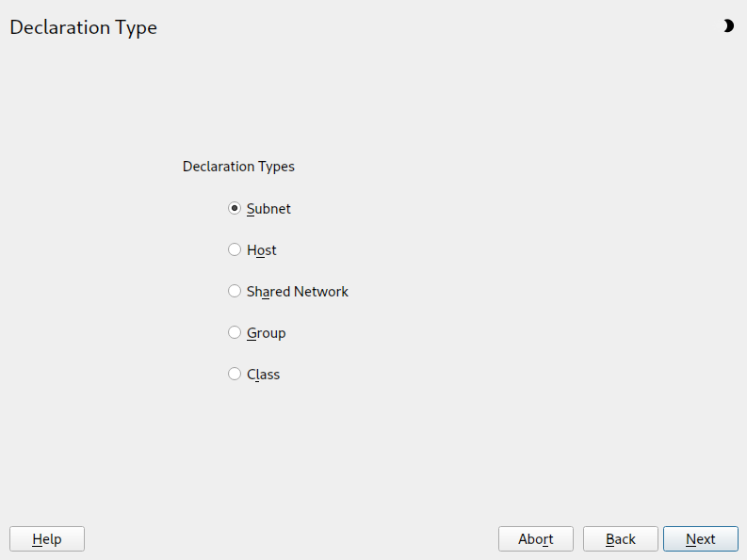The width and height of the screenshot is (747, 560).
Task: Open the Help button
Action: pyautogui.click(x=47, y=539)
